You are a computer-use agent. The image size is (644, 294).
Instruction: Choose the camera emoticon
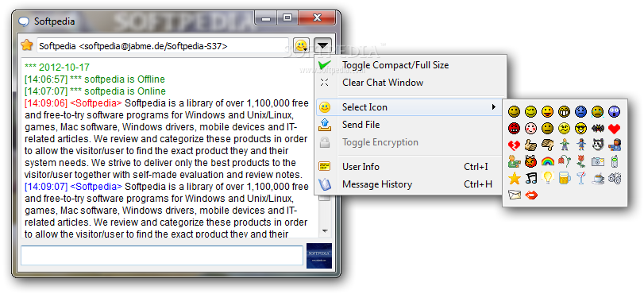point(597,161)
